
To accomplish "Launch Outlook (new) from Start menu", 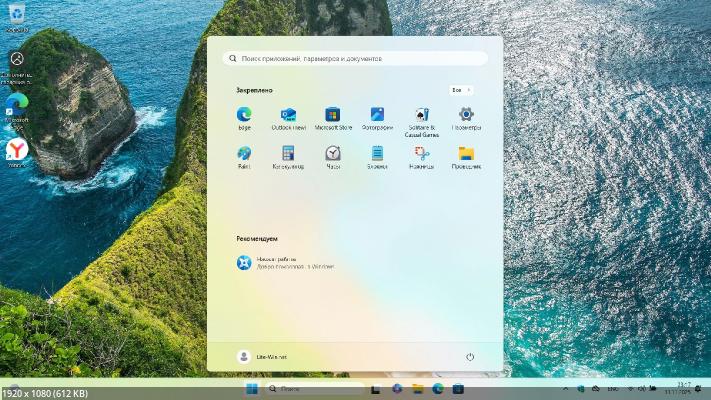I will click(x=288, y=116).
